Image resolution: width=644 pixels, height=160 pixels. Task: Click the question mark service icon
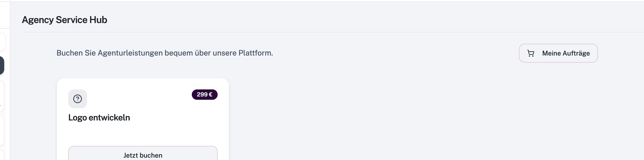pyautogui.click(x=78, y=99)
